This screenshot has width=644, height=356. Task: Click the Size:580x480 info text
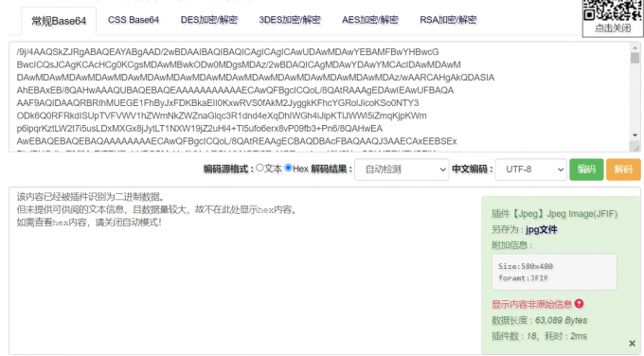[526, 266]
